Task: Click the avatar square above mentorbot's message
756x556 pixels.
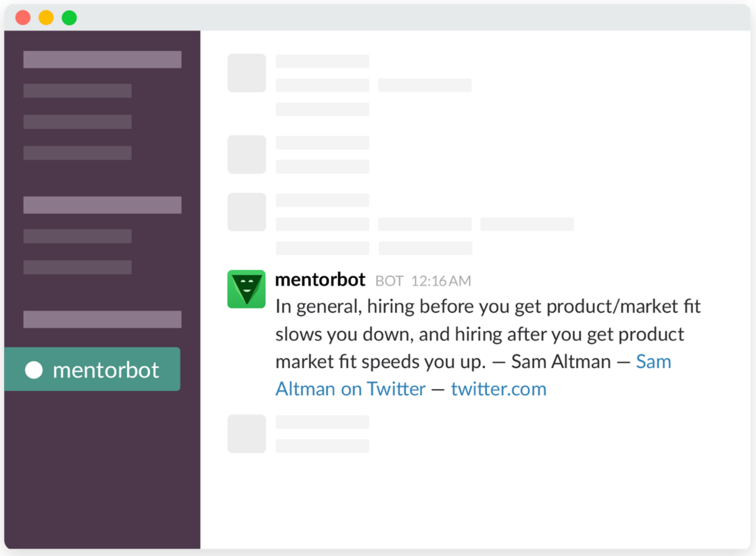Action: click(246, 212)
